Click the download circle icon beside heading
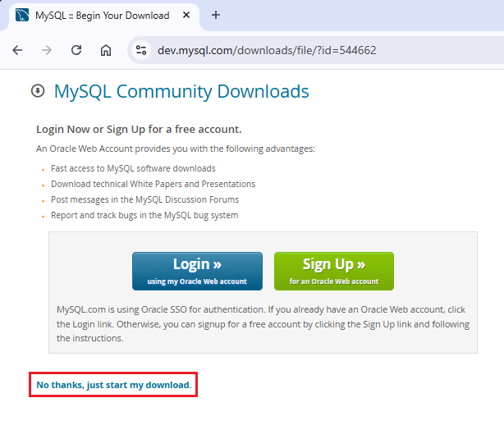 (38, 90)
